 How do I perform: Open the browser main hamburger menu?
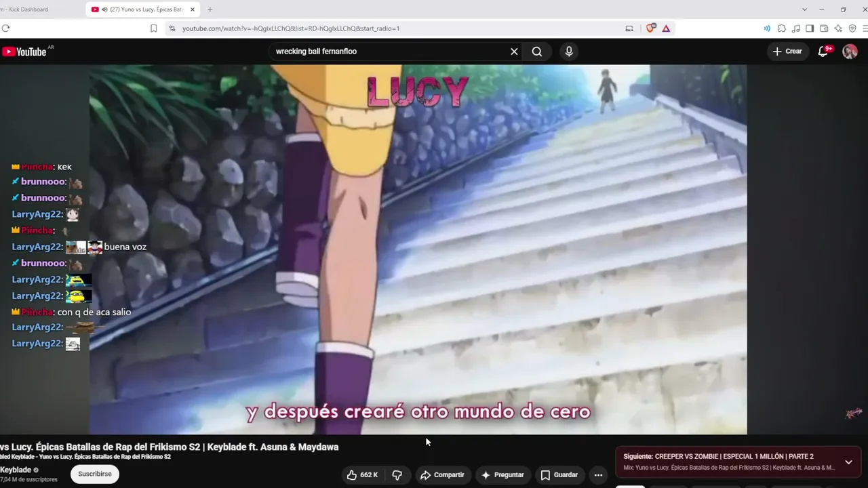pos(866,28)
